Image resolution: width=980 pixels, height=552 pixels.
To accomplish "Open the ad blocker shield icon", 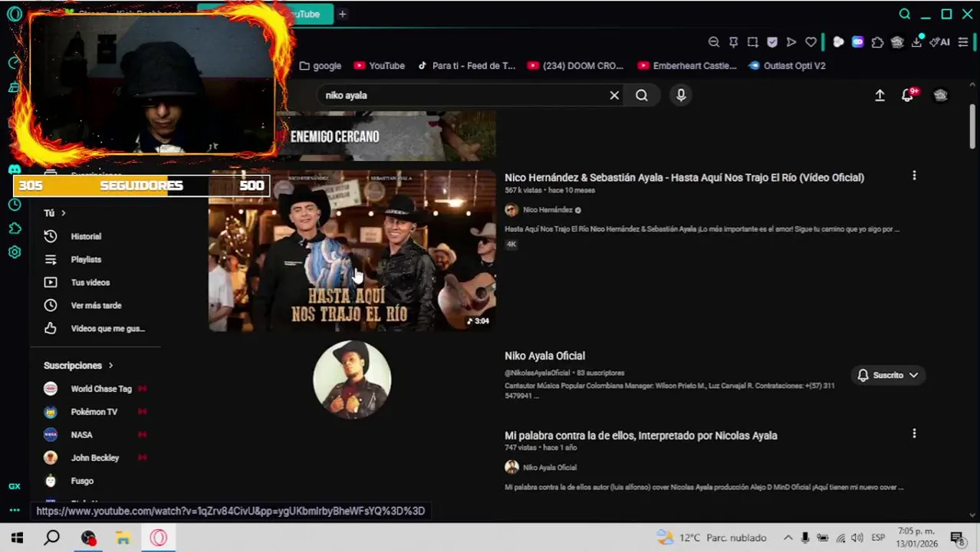I will (772, 42).
